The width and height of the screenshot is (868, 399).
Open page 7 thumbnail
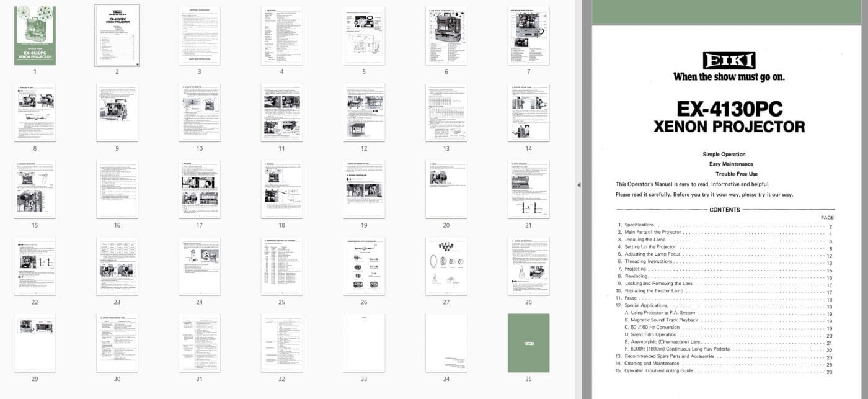pyautogui.click(x=528, y=35)
